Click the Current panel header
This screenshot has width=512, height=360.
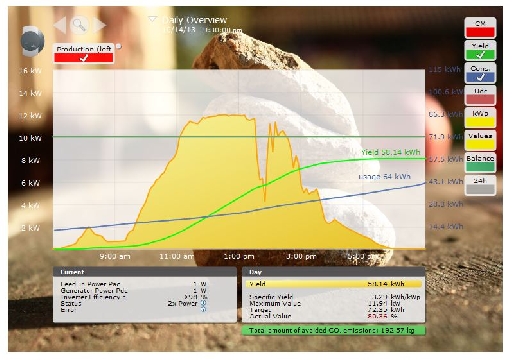click(145, 272)
